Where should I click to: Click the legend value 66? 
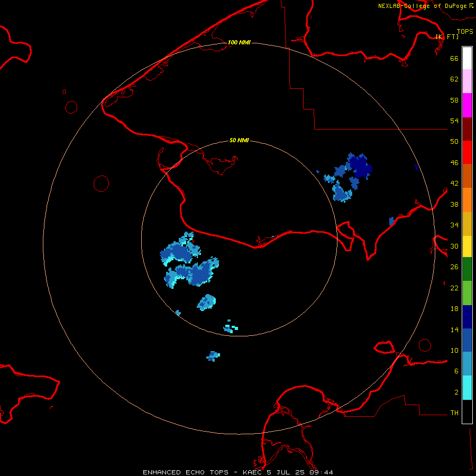pos(454,58)
